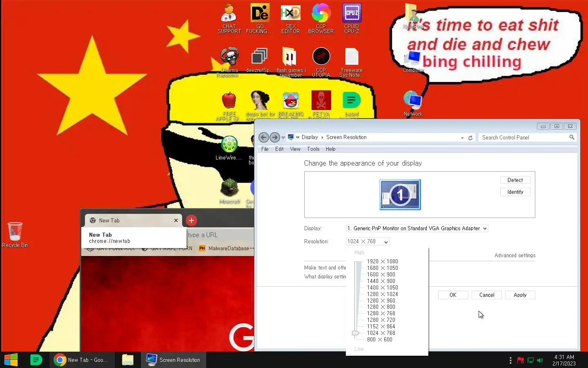Screen dimensions: 588x368
Task: Click Display in the breadcrumb path
Action: (310, 137)
